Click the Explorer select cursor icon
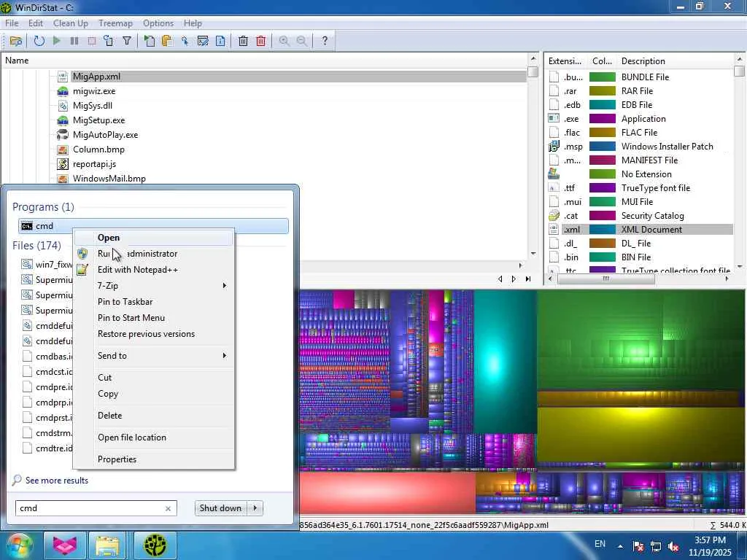This screenshot has height=560, width=747. pos(185,41)
